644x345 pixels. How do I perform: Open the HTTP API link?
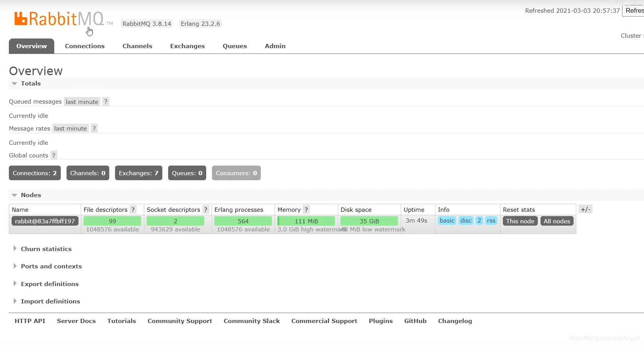tap(30, 321)
